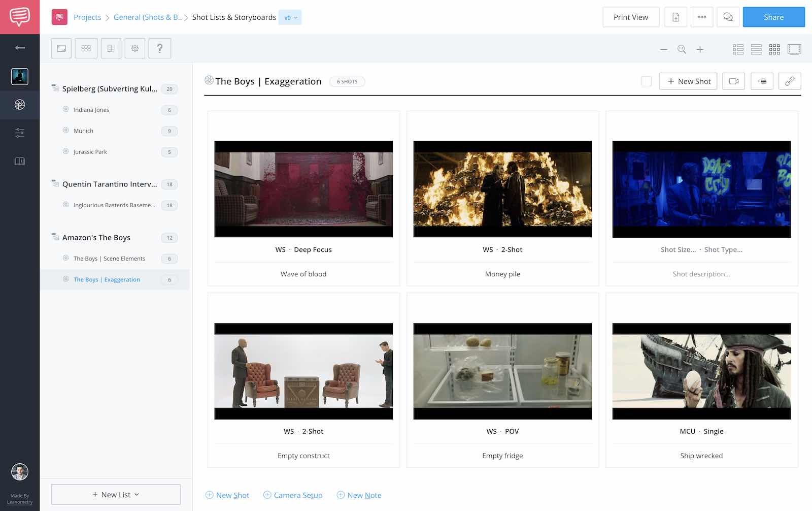Open the blue graffiti shot thumbnail
This screenshot has width=812, height=511.
click(x=701, y=189)
